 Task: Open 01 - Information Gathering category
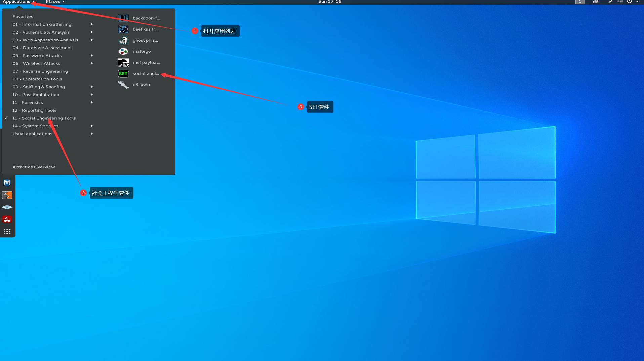tap(42, 24)
